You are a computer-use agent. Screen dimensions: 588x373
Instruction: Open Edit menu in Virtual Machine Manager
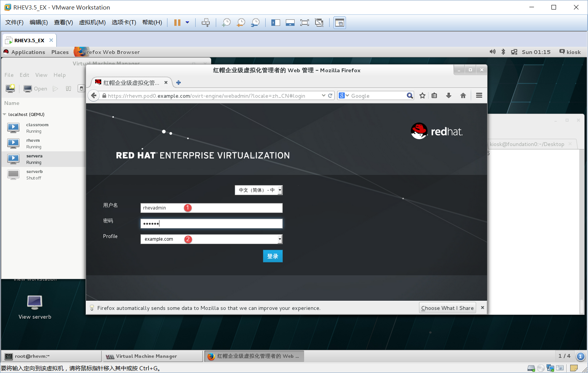[x=24, y=75]
